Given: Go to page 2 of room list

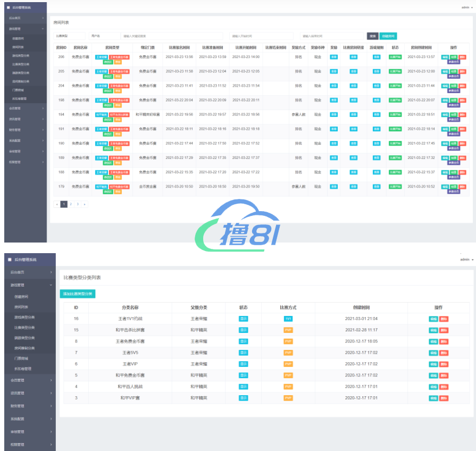Looking at the screenshot, I should (x=70, y=204).
